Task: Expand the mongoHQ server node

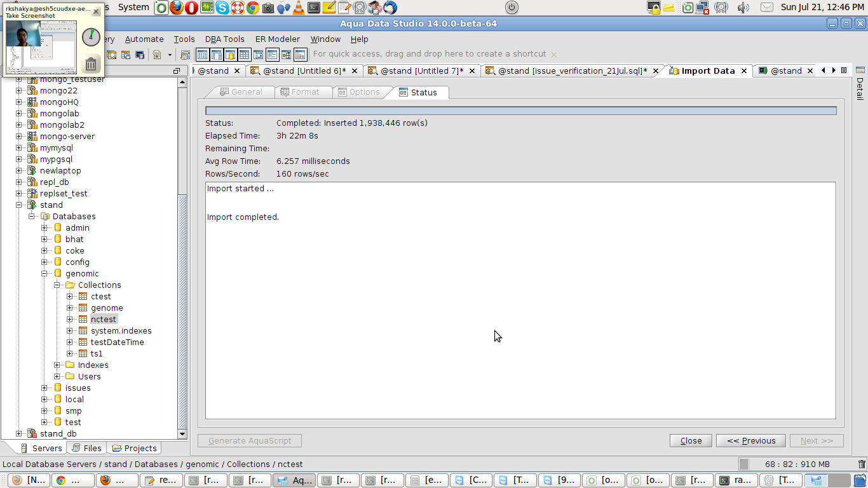Action: click(x=18, y=102)
